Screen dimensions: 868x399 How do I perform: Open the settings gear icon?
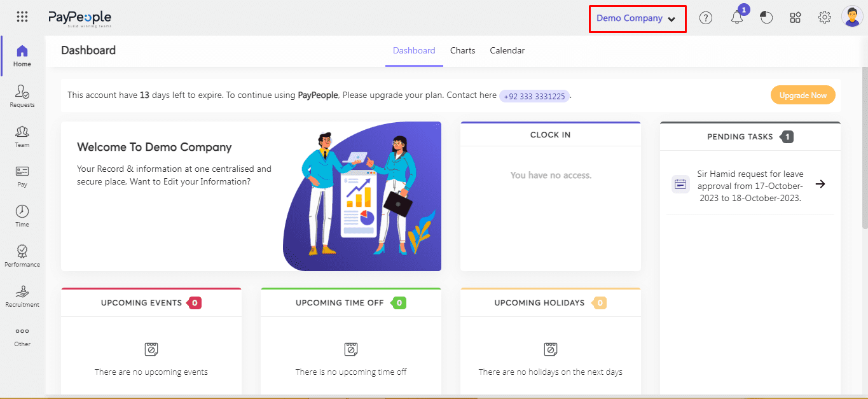click(825, 18)
